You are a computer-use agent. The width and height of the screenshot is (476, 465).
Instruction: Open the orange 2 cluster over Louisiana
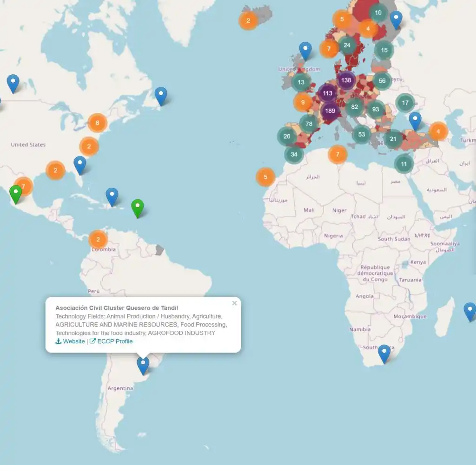tap(55, 170)
